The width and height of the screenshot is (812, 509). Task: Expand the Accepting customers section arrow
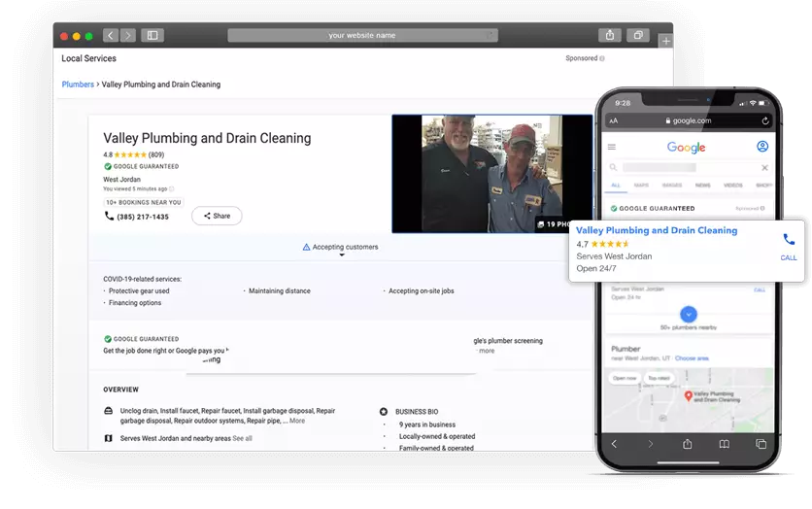341,255
